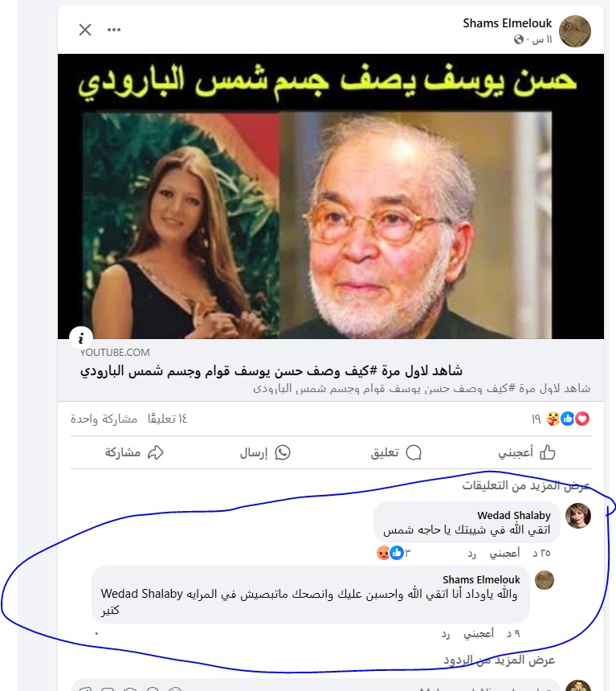The width and height of the screenshot is (616, 691).
Task: Open the link info 'i' icon
Action: coord(81,338)
